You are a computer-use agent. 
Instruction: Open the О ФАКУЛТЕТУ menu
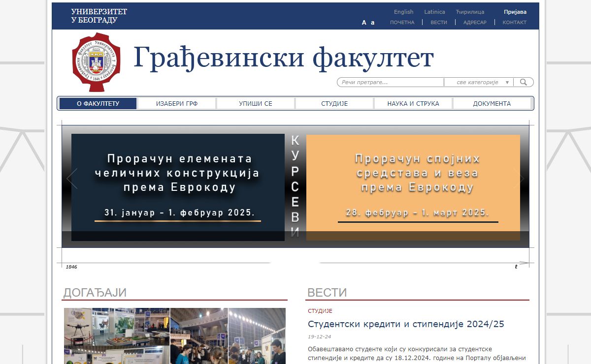pos(98,103)
